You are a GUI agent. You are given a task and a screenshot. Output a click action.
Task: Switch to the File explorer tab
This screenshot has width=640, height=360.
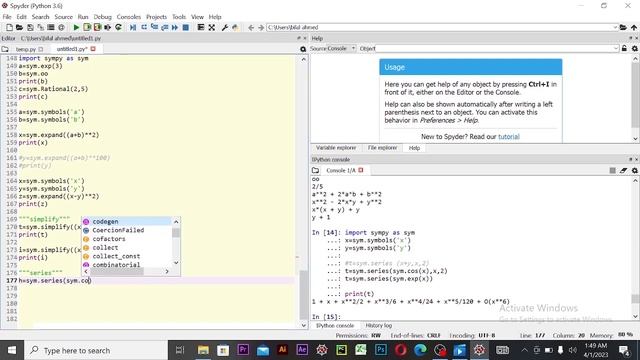(x=382, y=148)
